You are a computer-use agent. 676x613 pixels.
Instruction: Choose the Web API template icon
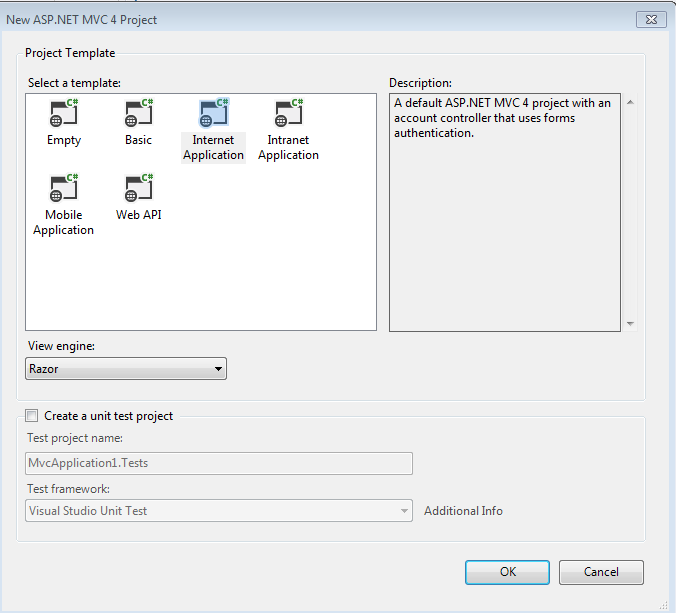(x=138, y=189)
